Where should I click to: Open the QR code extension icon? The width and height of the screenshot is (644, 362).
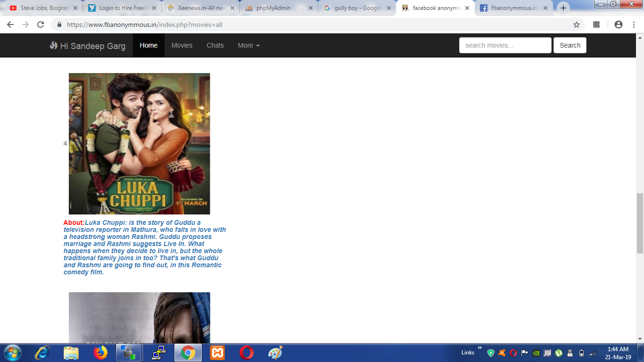click(x=596, y=25)
